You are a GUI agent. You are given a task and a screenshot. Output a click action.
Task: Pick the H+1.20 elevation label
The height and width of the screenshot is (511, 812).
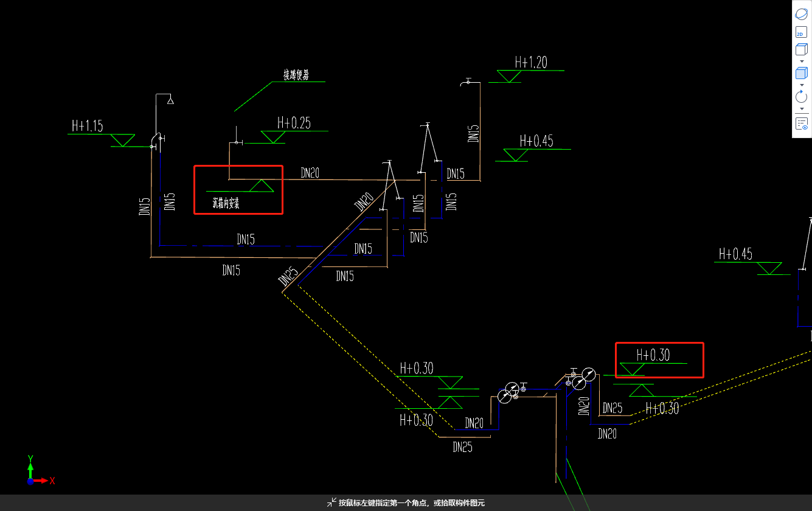[531, 62]
